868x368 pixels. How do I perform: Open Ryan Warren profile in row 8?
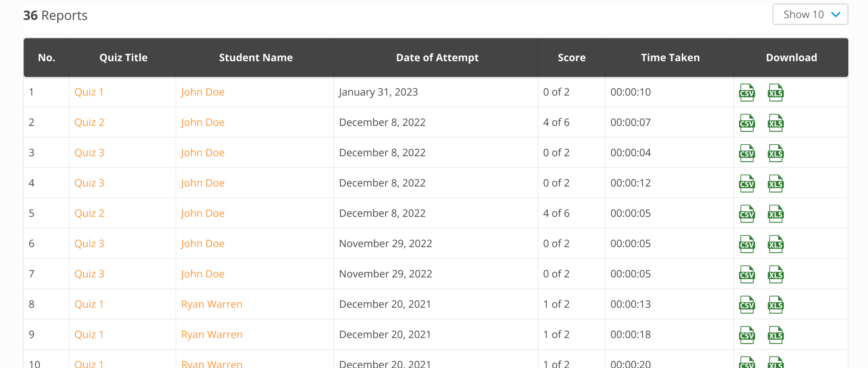point(212,304)
